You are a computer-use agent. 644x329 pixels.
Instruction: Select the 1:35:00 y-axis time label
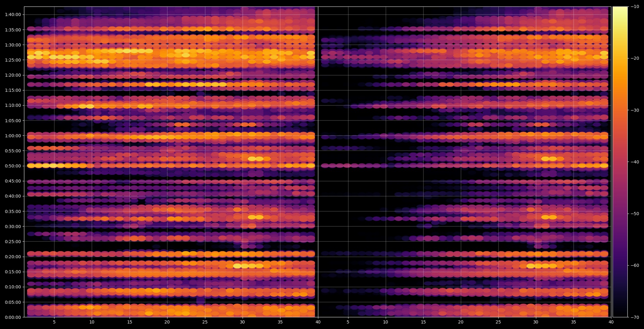tap(13, 30)
